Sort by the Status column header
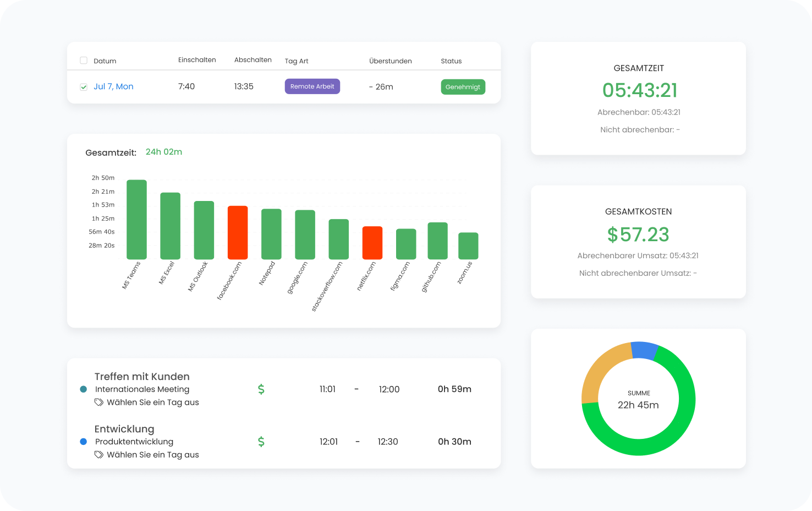 tap(451, 61)
